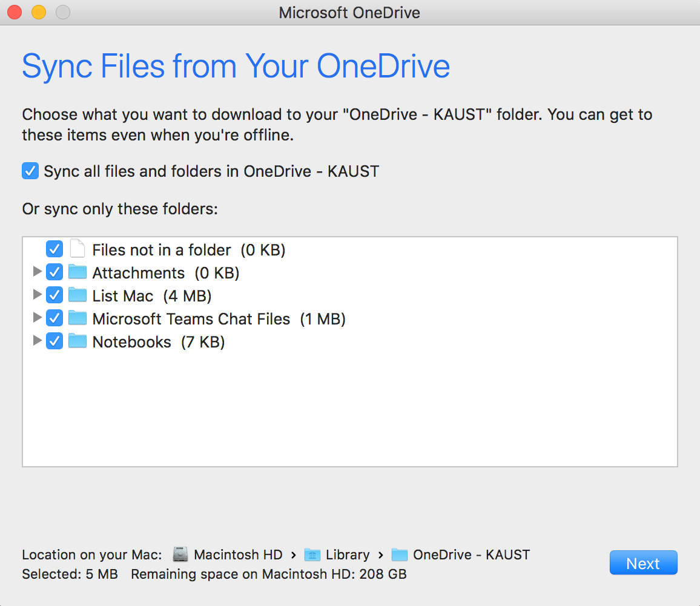Expand the Notebooks disclosure triangle
Screen dimensions: 700x606
38,341
